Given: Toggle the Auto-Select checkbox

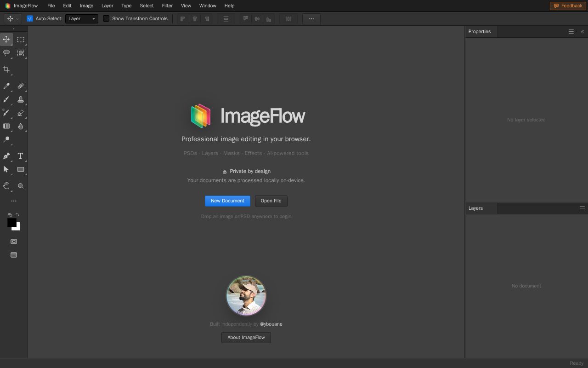Looking at the screenshot, I should [30, 19].
